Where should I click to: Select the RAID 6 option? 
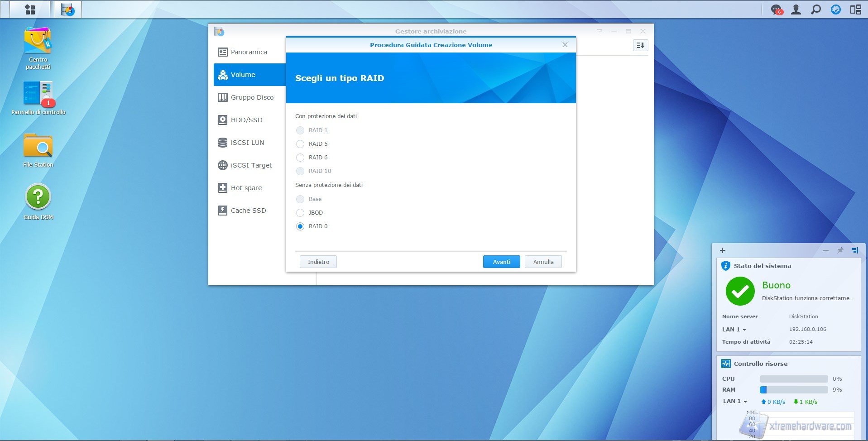[300, 158]
